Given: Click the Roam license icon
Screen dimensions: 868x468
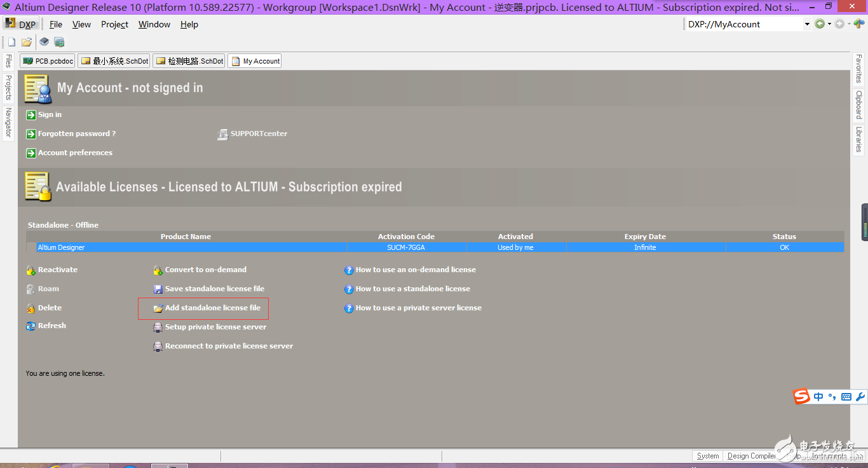Looking at the screenshot, I should click(31, 289).
